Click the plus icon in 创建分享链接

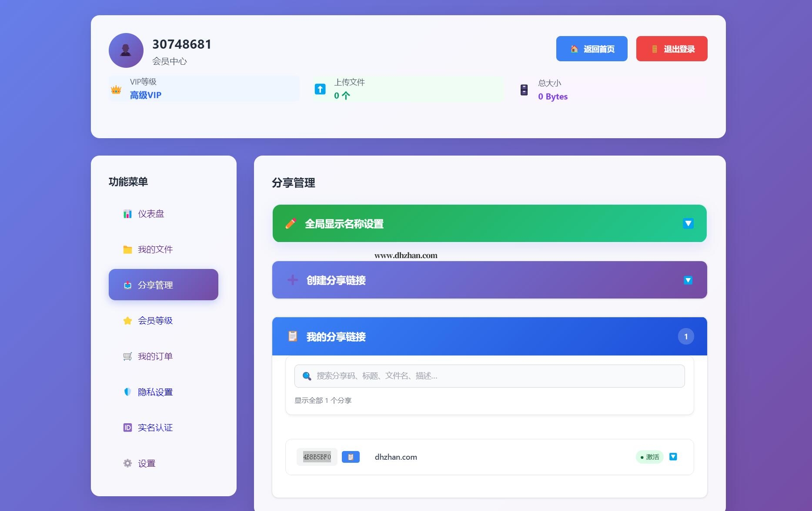click(x=293, y=280)
